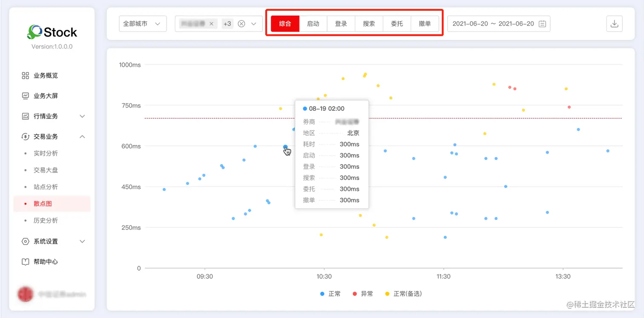
Task: Collapse the 交易业务 menu section
Action: click(x=82, y=136)
